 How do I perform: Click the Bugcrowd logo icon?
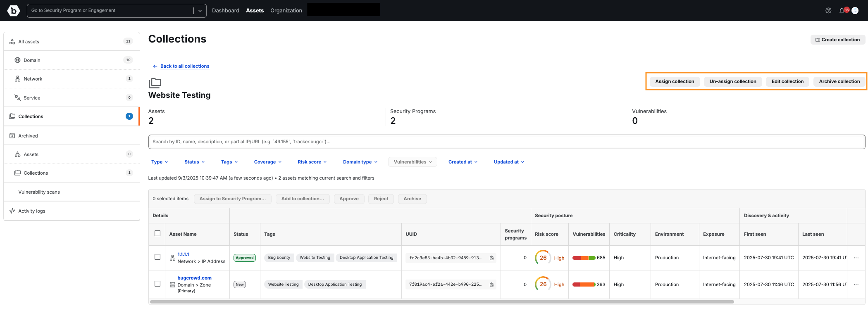(x=14, y=11)
